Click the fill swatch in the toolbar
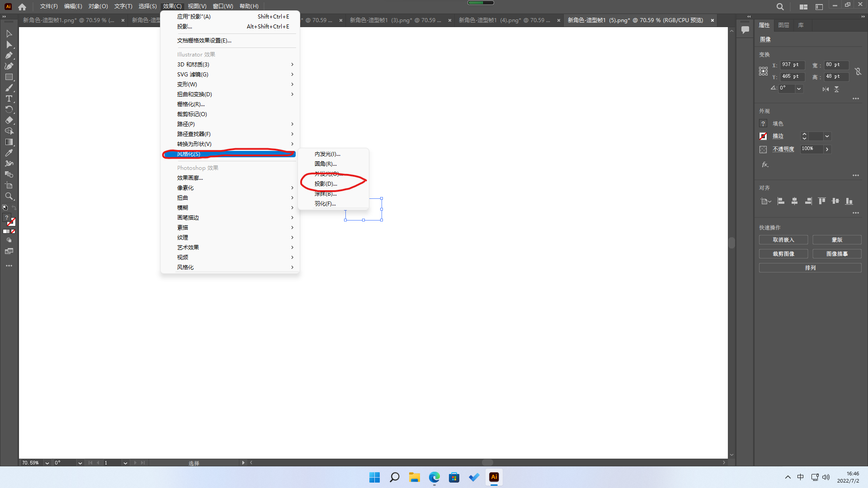The height and width of the screenshot is (488, 868). click(7, 218)
